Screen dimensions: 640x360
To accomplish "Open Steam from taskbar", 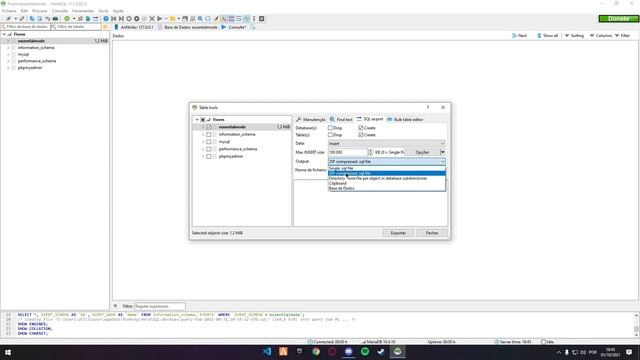I will [381, 351].
